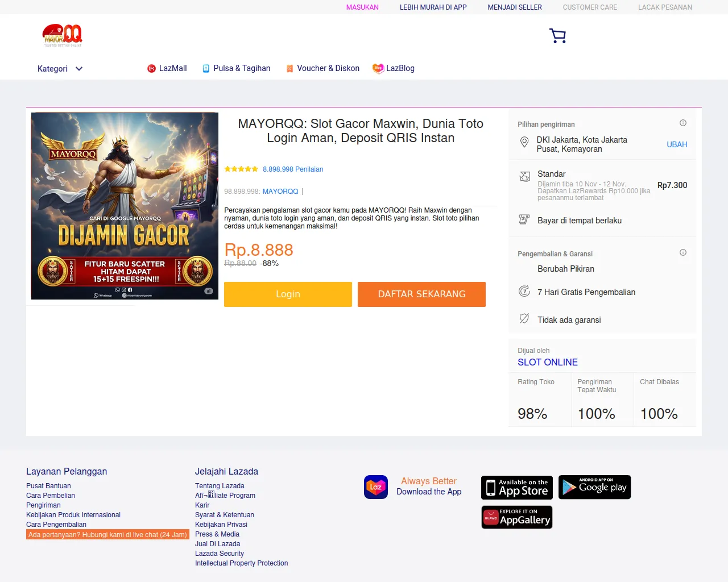Click the Rp7.300 shipping cost
Image resolution: width=728 pixels, height=582 pixels.
[672, 185]
